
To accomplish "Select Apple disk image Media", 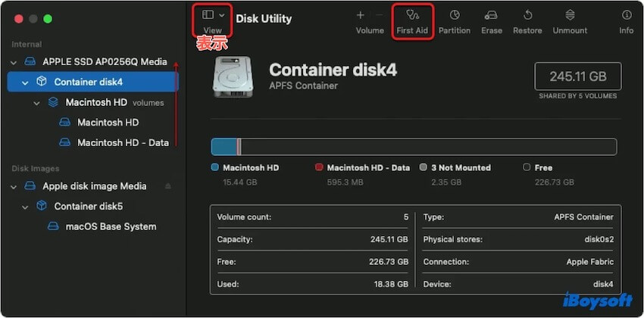I will pyautogui.click(x=94, y=186).
